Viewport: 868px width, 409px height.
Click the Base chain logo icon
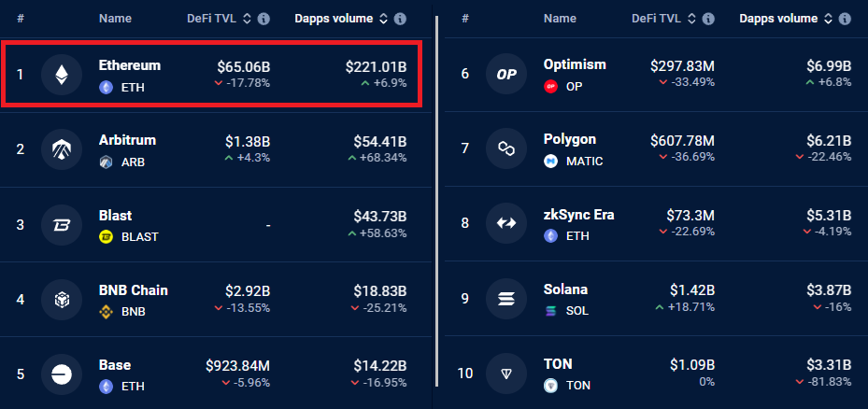[x=62, y=374]
